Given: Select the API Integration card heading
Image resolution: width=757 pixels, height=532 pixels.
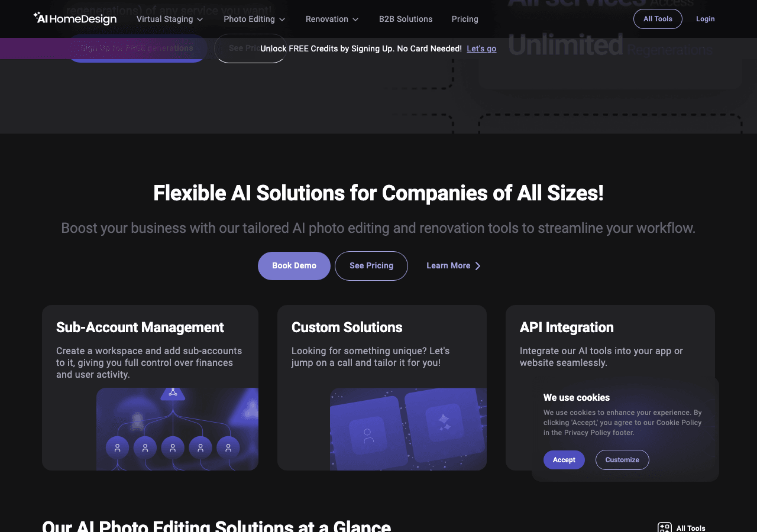Looking at the screenshot, I should [567, 327].
